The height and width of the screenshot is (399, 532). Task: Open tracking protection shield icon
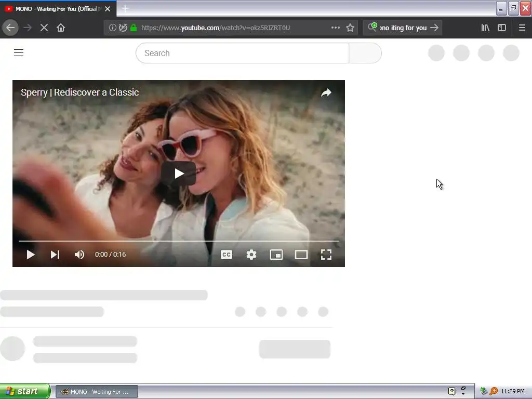click(x=123, y=28)
